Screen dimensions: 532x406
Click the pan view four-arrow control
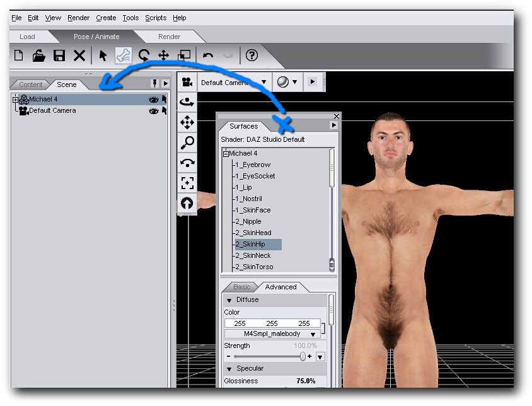(x=187, y=122)
